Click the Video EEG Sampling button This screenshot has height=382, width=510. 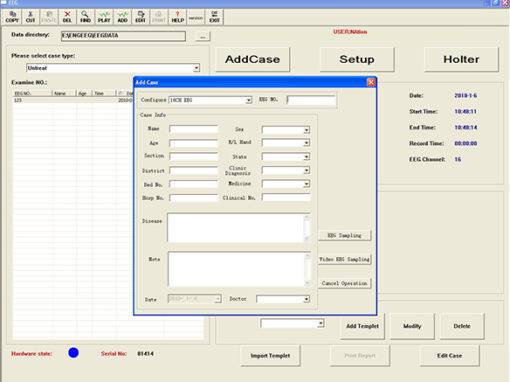(344, 259)
